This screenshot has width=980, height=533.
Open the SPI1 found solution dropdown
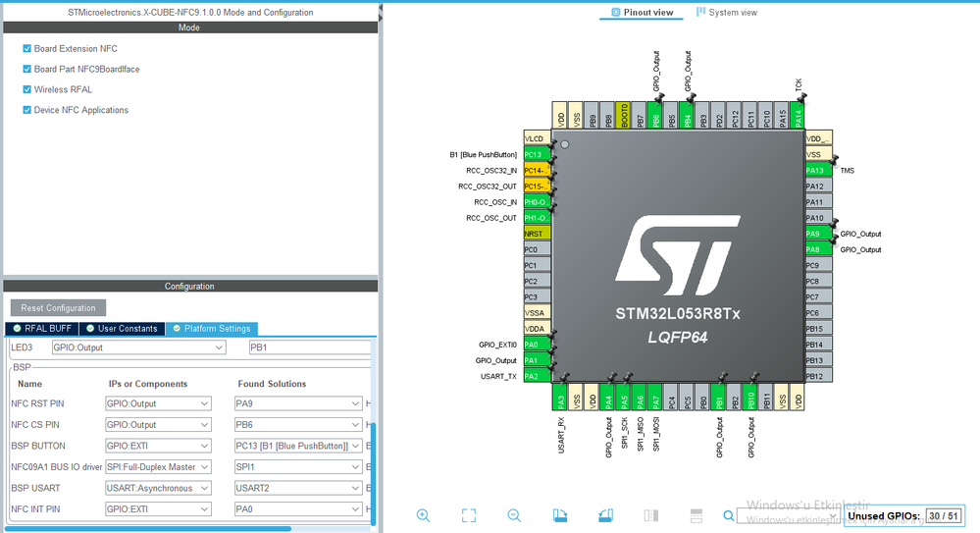click(298, 466)
